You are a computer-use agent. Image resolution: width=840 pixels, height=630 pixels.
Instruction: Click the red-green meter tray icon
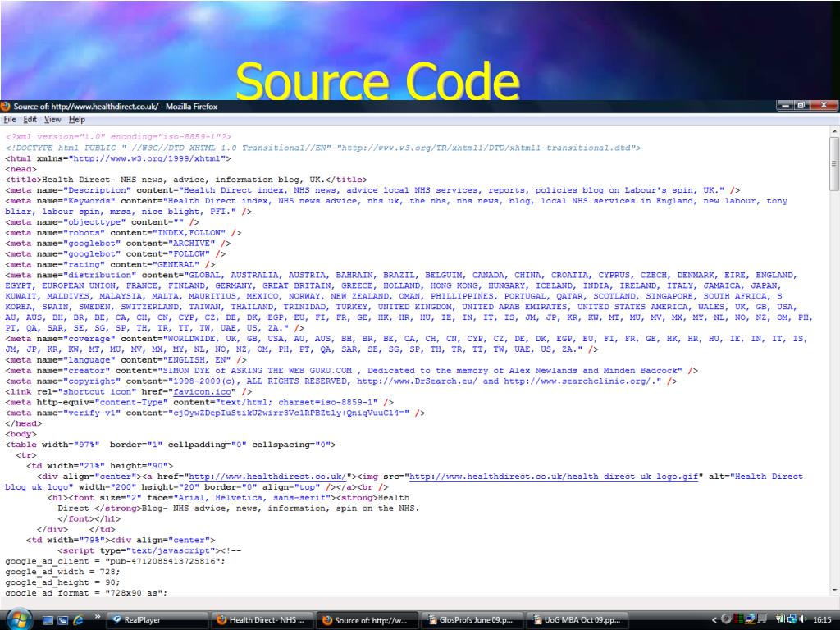(x=738, y=619)
